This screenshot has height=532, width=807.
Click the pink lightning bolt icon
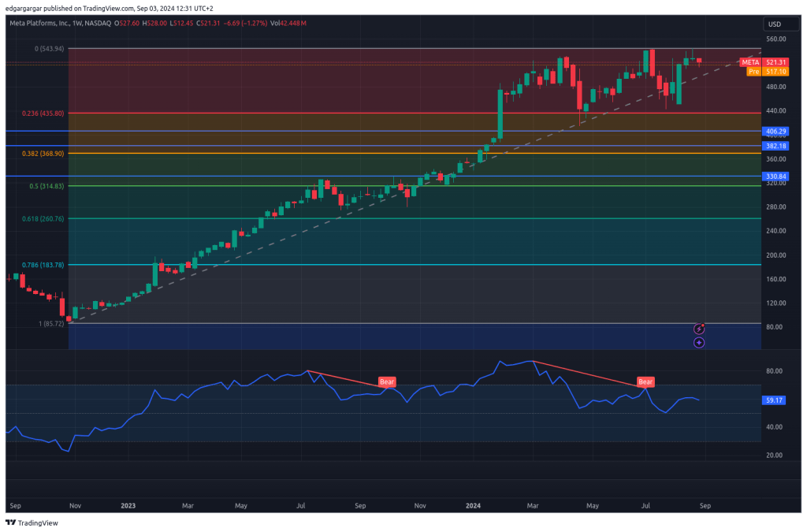698,329
